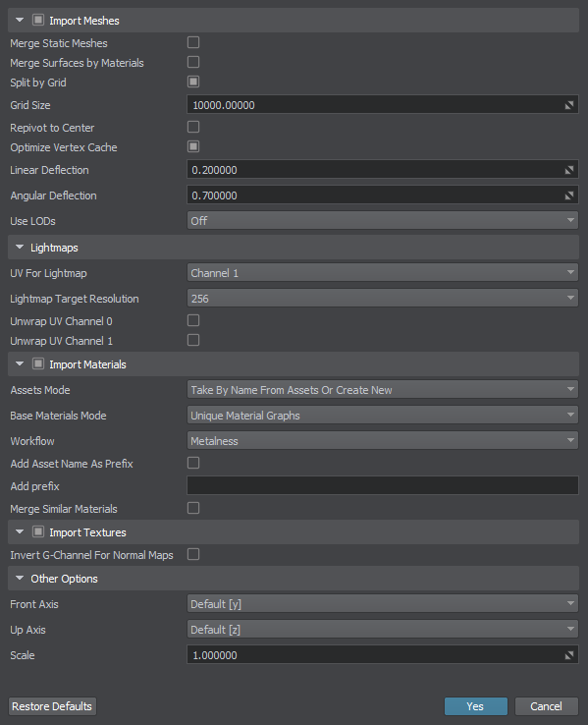
Task: Enable Merge Static Meshes
Action: tap(193, 42)
